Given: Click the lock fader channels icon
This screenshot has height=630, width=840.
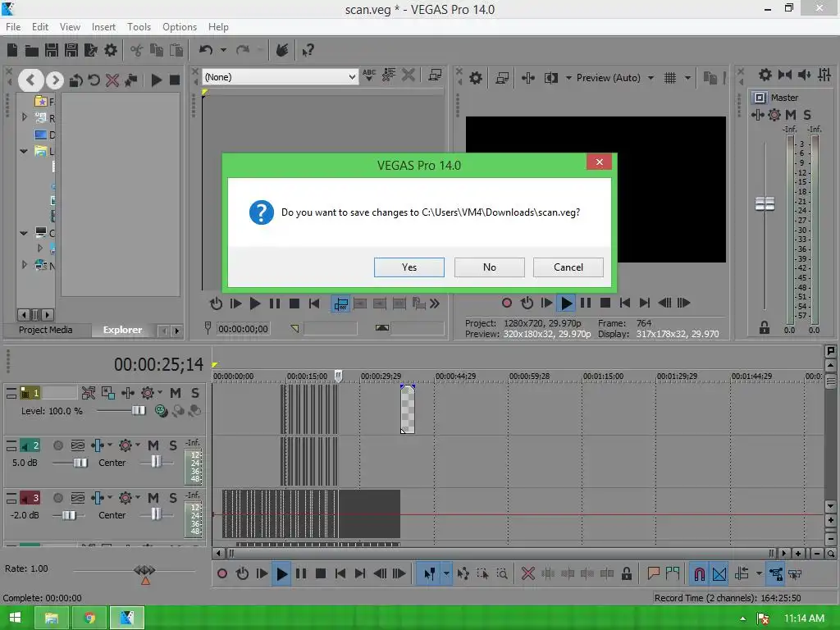Looking at the screenshot, I should pos(765,327).
